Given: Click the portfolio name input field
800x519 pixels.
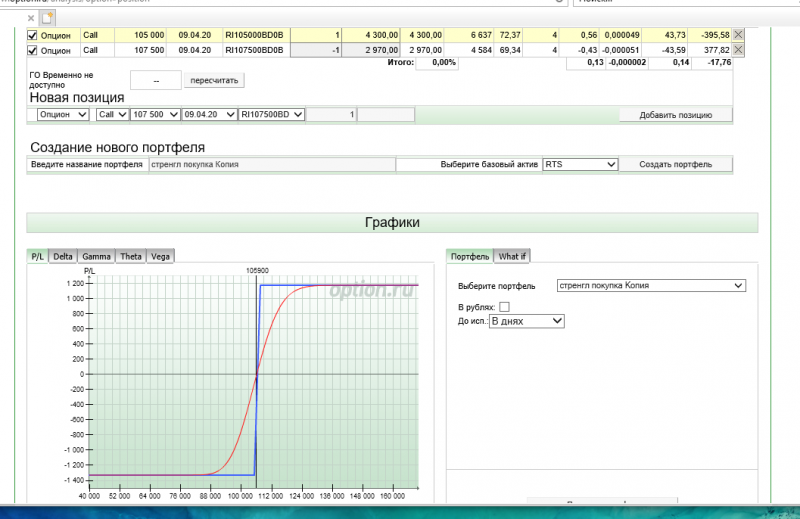Looking at the screenshot, I should (x=272, y=164).
